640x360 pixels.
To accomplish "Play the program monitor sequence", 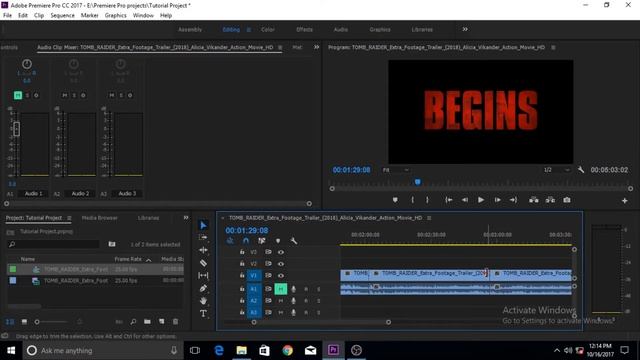I will pos(481,200).
